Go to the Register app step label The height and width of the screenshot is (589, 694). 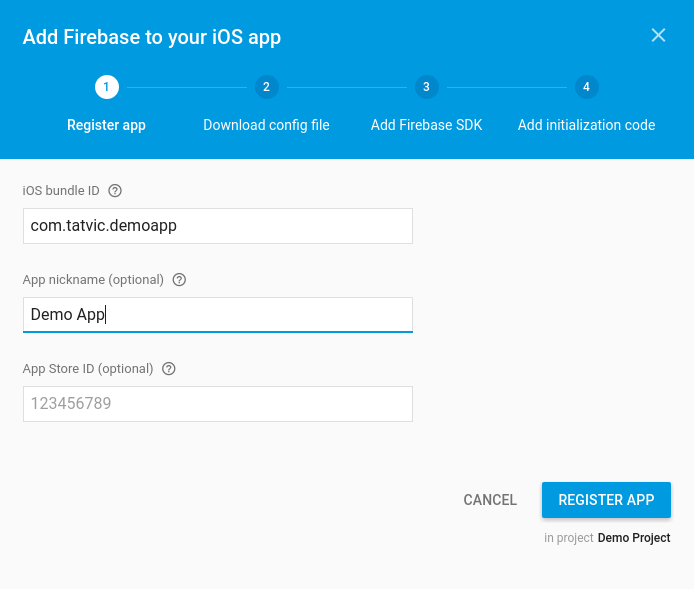point(106,125)
